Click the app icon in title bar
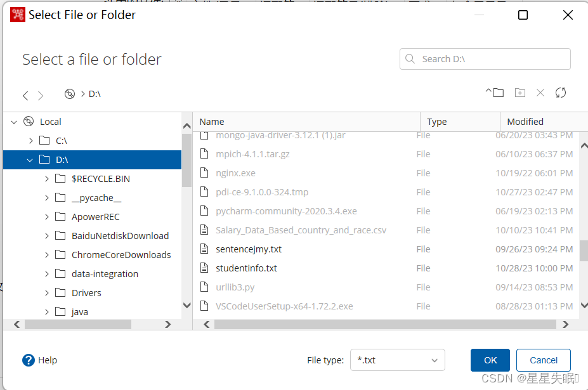 (18, 15)
